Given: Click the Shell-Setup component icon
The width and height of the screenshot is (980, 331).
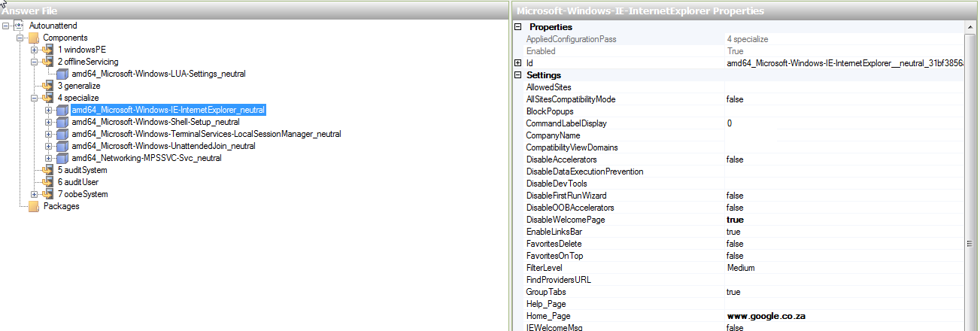Looking at the screenshot, I should [62, 122].
